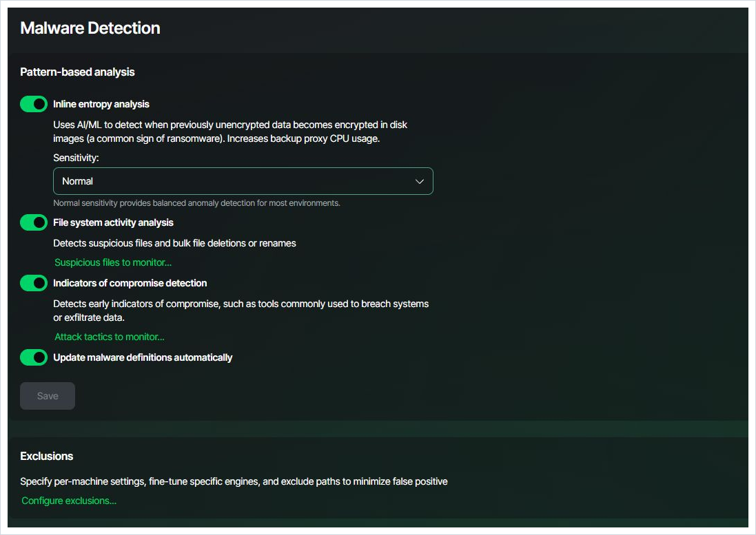Screen dimensions: 756x535
Task: Toggle Update malware definitions automatically switch
Action: point(34,357)
